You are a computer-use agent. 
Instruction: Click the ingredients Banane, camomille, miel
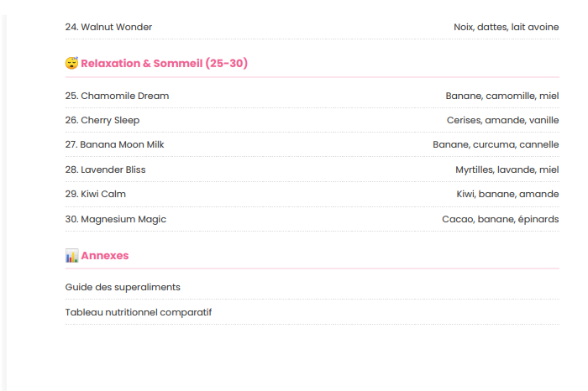[x=501, y=96]
